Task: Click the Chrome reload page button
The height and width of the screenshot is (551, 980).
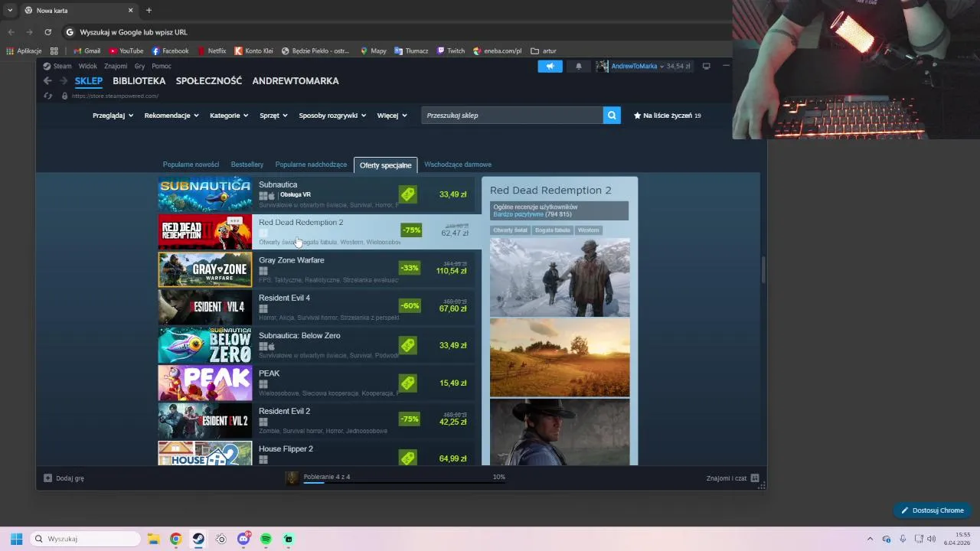Action: pyautogui.click(x=47, y=32)
